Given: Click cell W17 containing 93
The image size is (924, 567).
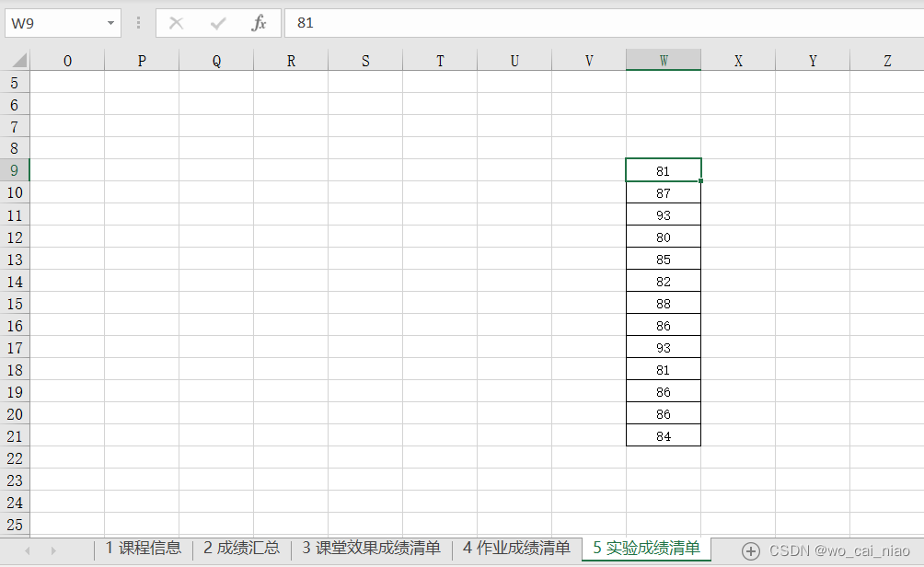Looking at the screenshot, I should click(664, 347).
